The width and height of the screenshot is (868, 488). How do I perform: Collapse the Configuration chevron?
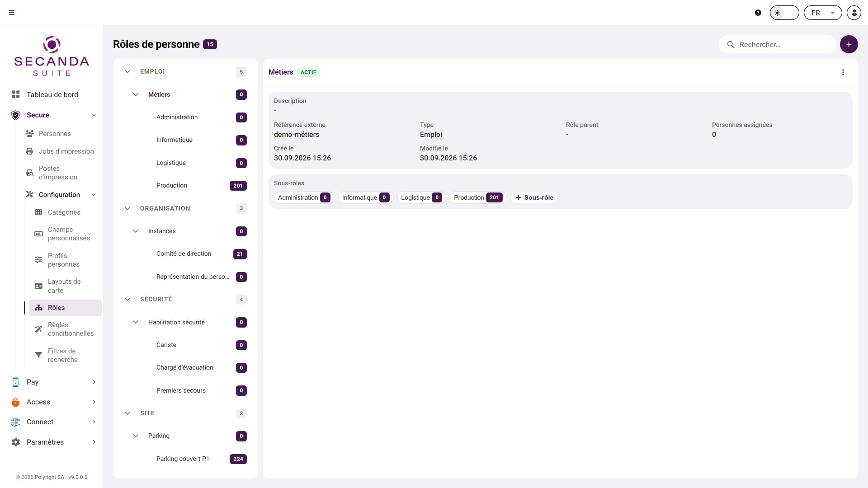pos(94,195)
